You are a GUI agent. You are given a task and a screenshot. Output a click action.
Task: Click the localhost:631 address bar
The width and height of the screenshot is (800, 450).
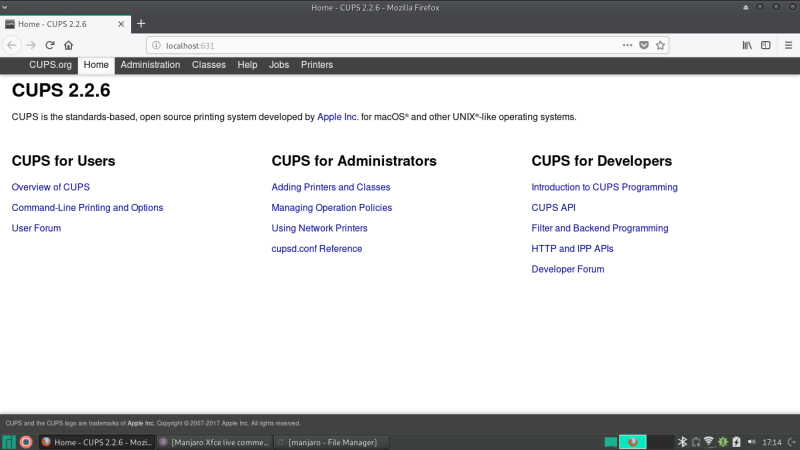coord(380,45)
